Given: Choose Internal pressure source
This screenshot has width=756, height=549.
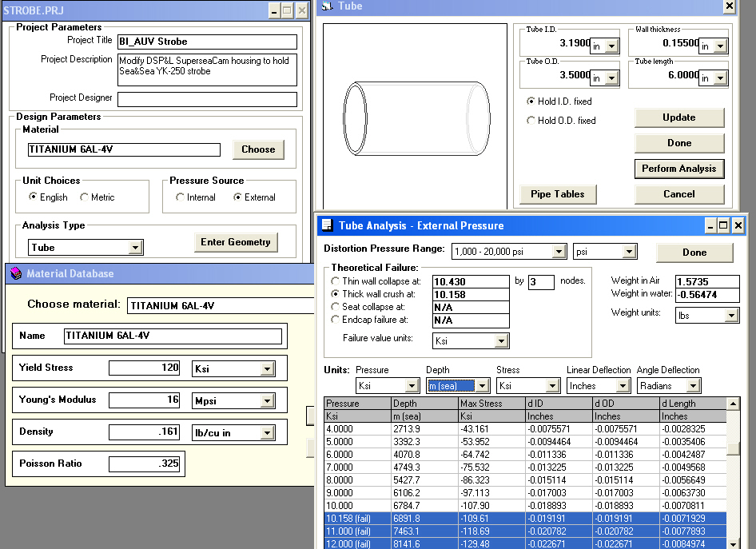Looking at the screenshot, I should (x=180, y=197).
